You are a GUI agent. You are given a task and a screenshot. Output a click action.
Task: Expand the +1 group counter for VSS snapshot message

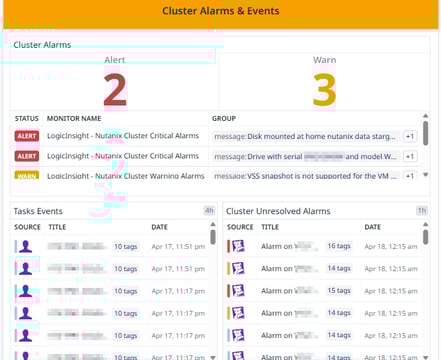pos(410,176)
